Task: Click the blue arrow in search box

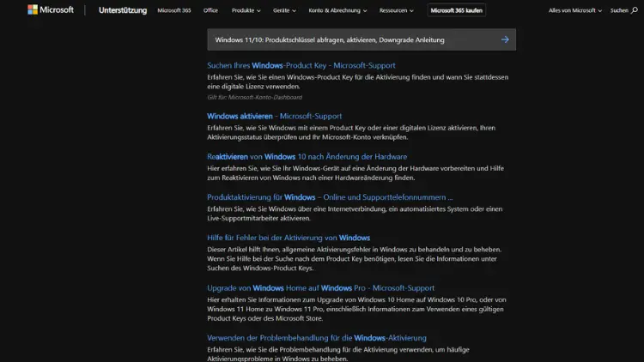Action: [505, 39]
